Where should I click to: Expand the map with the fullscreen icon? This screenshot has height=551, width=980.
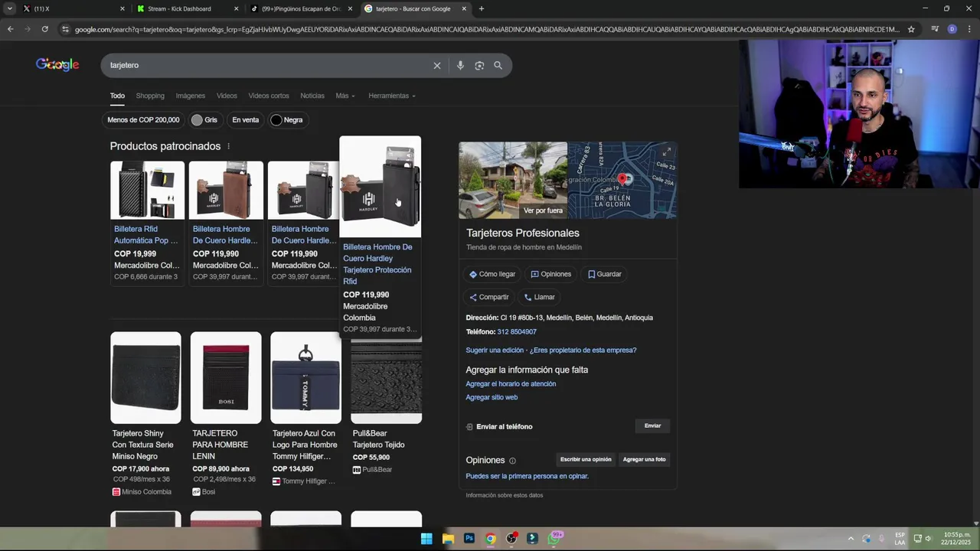click(667, 152)
